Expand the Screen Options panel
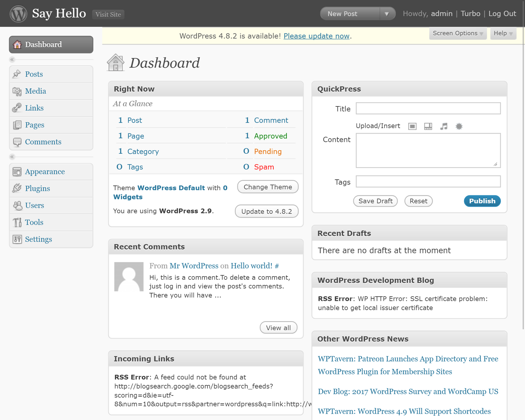Screen dimensions: 525x420 point(458,33)
